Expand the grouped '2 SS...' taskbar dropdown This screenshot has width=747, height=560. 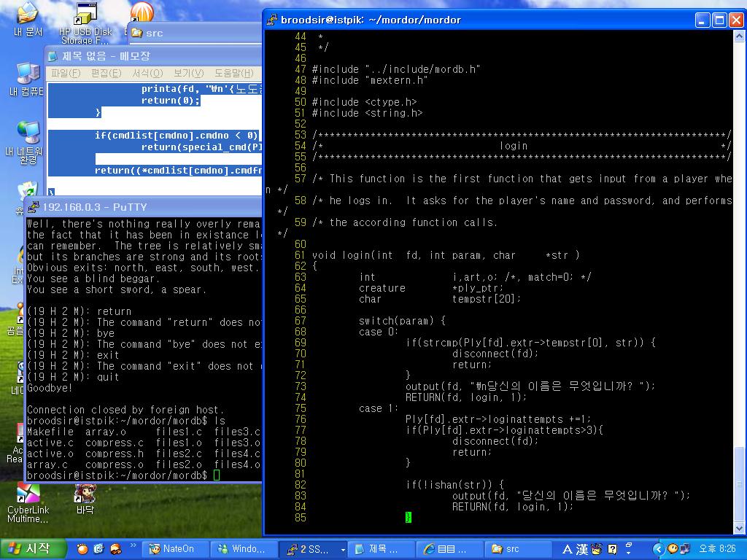point(343,549)
